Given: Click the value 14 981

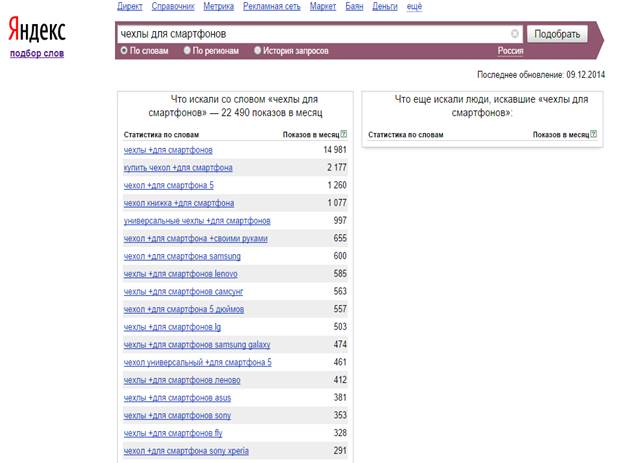Looking at the screenshot, I should [335, 150].
